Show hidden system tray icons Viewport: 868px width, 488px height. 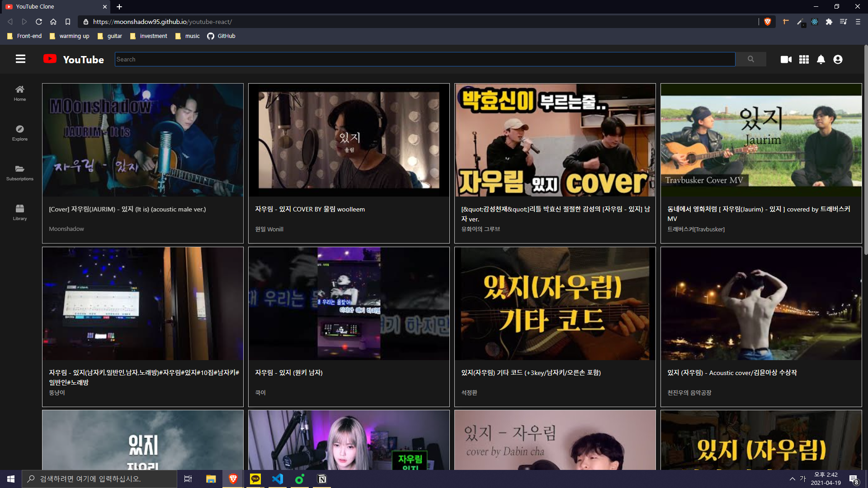792,479
